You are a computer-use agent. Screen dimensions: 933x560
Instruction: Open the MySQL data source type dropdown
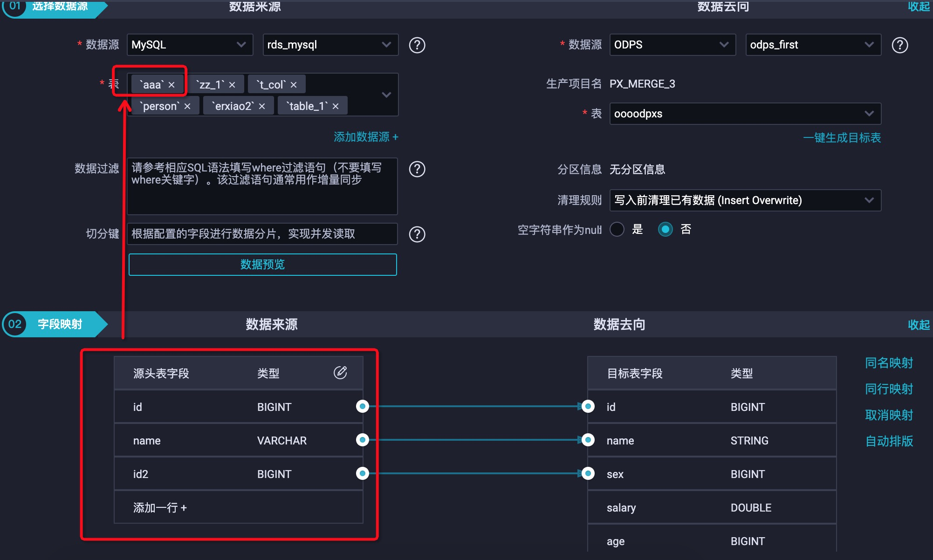pyautogui.click(x=190, y=45)
